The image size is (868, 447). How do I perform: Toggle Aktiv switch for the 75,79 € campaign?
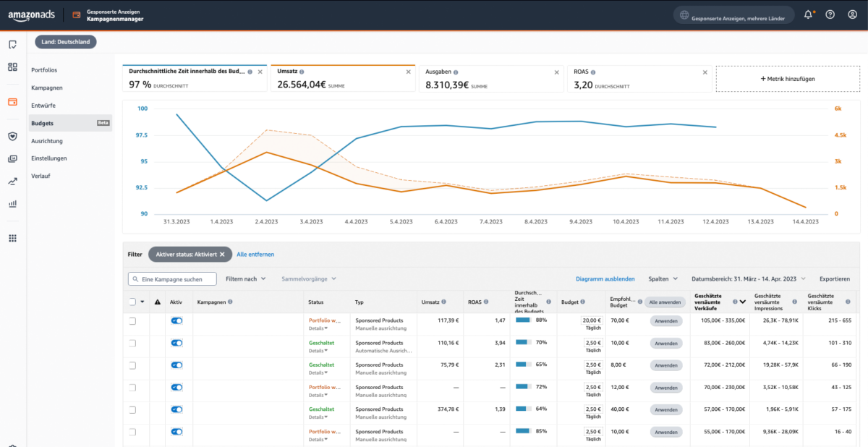coord(176,365)
